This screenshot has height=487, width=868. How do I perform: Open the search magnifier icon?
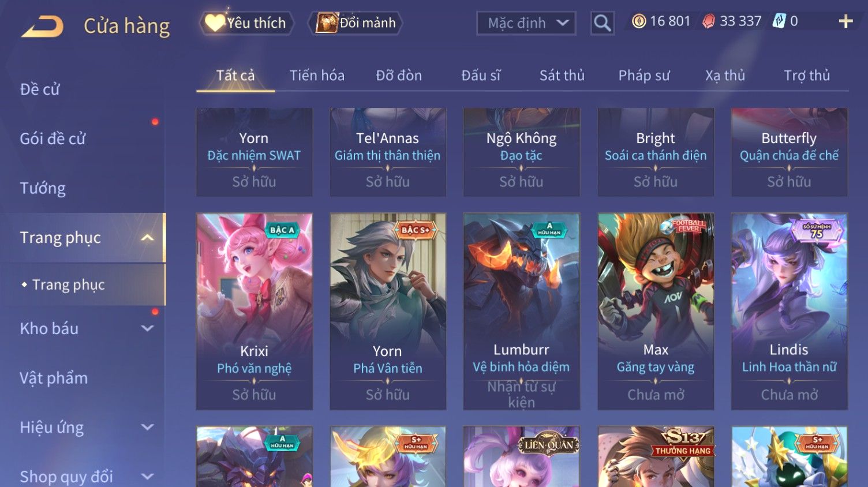click(602, 23)
